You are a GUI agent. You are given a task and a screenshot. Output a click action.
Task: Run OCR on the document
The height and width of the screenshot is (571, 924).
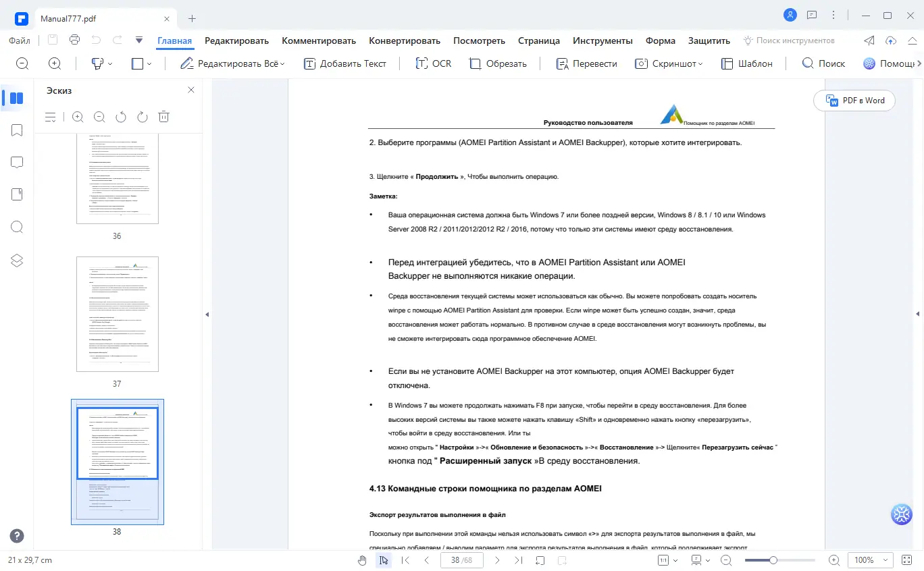433,63
